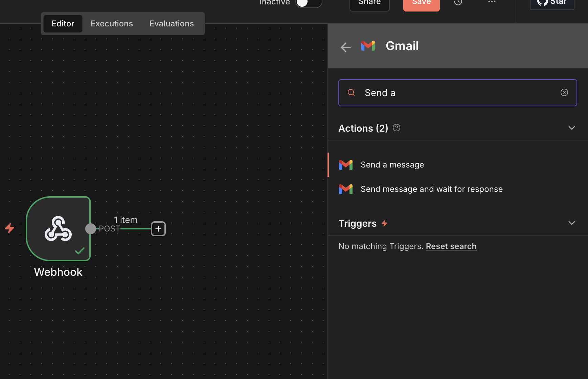Click into the node search input field
The width and height of the screenshot is (588, 379).
click(x=457, y=93)
